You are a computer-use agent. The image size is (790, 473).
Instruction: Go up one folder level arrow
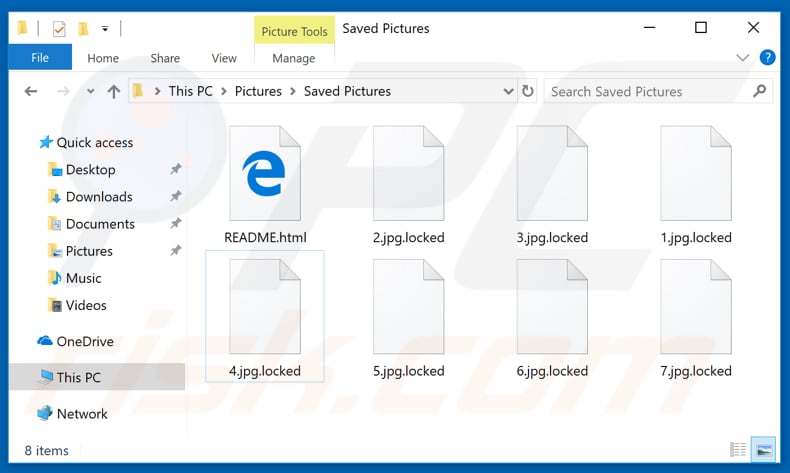point(113,91)
